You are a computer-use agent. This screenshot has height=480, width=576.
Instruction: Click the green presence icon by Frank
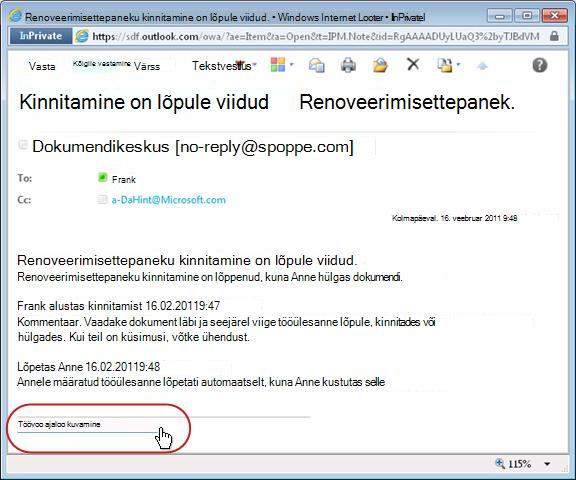pos(102,178)
